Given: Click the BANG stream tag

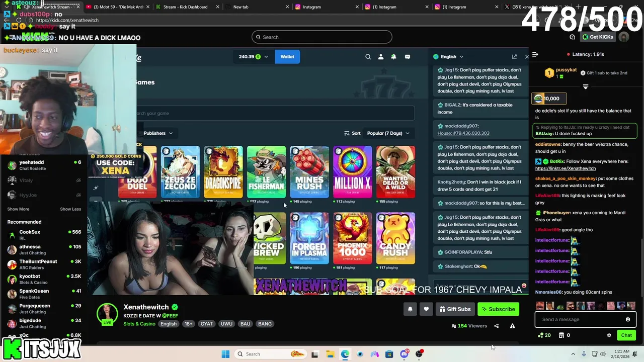Looking at the screenshot, I should (265, 324).
